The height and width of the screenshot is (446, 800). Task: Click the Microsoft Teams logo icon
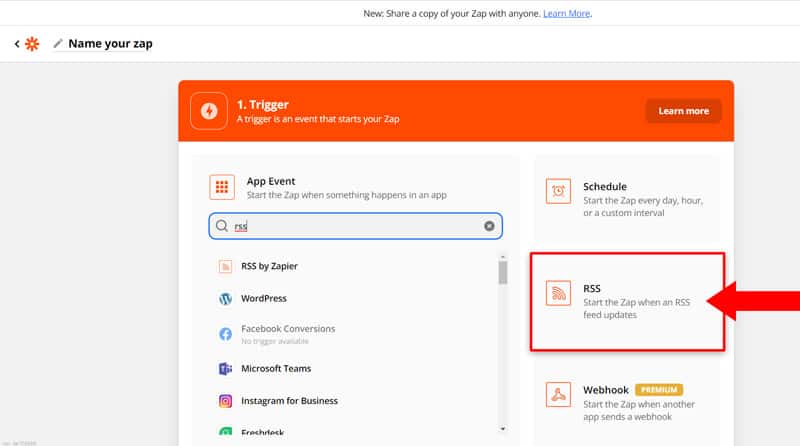(225, 368)
